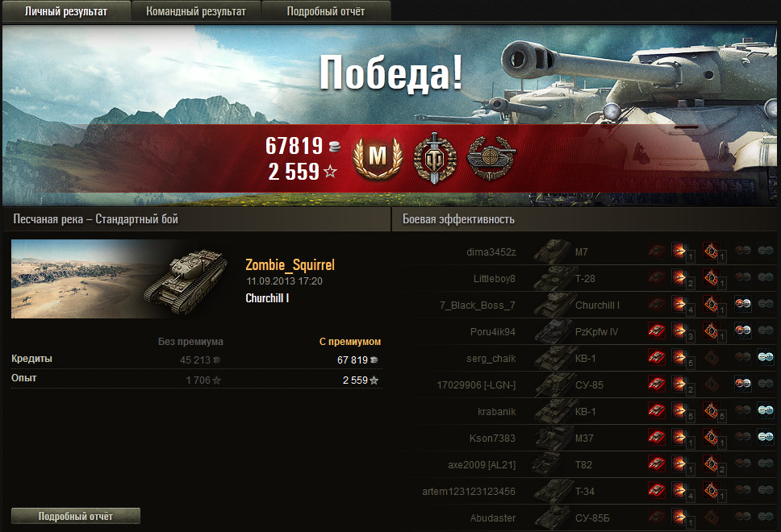The image size is (781, 532).
Task: Click the Churchill I tank map thumbnail
Action: click(121, 279)
